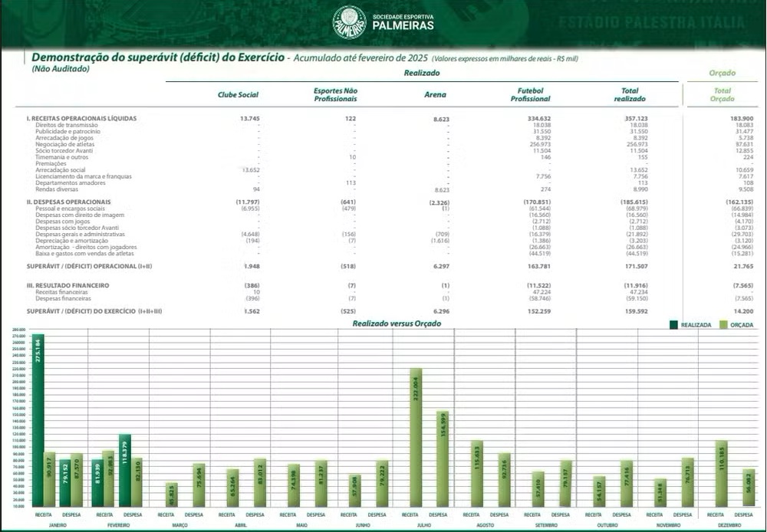Select the July budgeted expense bar 154.599
Screen dimensions: 767x532
click(x=443, y=458)
